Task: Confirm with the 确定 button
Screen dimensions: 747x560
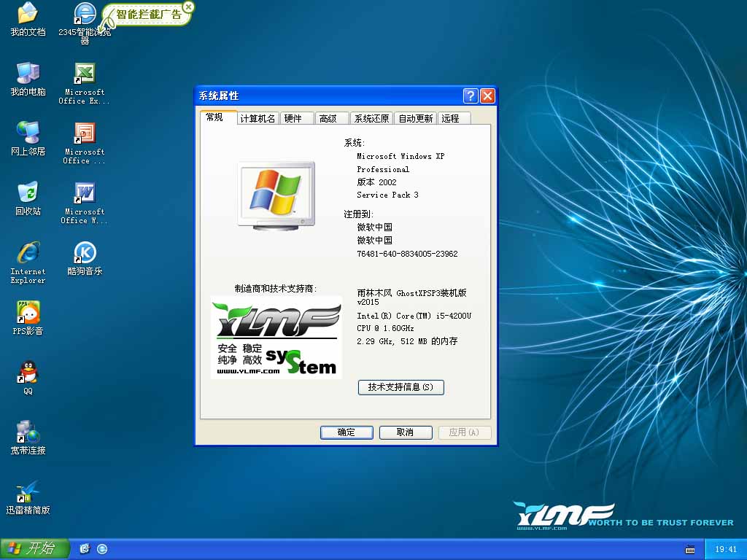Action: pyautogui.click(x=347, y=432)
